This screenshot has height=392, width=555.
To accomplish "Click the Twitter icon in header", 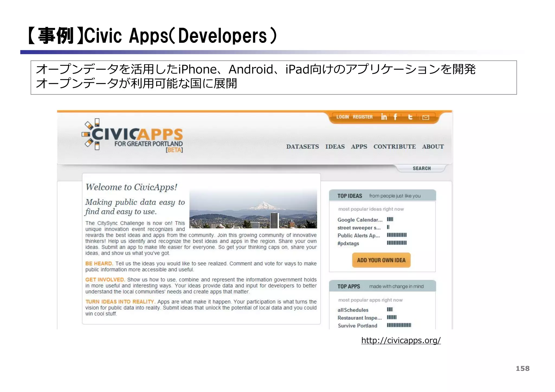I will click(x=410, y=117).
